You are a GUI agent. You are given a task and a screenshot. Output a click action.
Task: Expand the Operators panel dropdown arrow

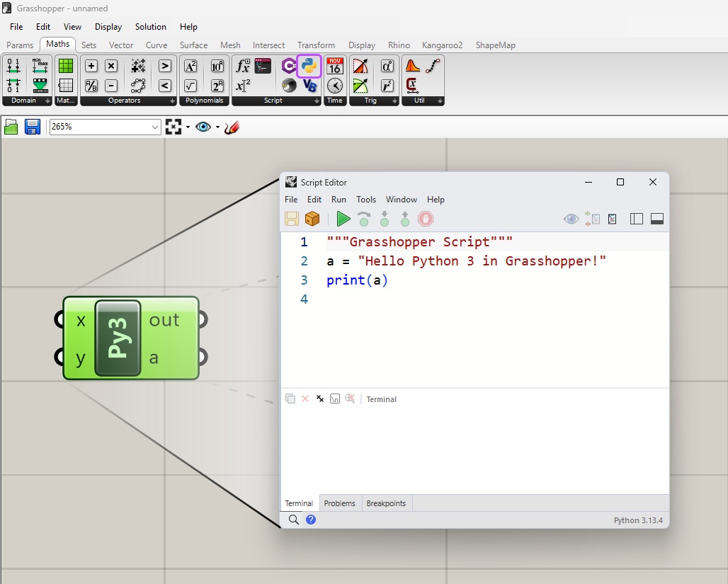172,100
